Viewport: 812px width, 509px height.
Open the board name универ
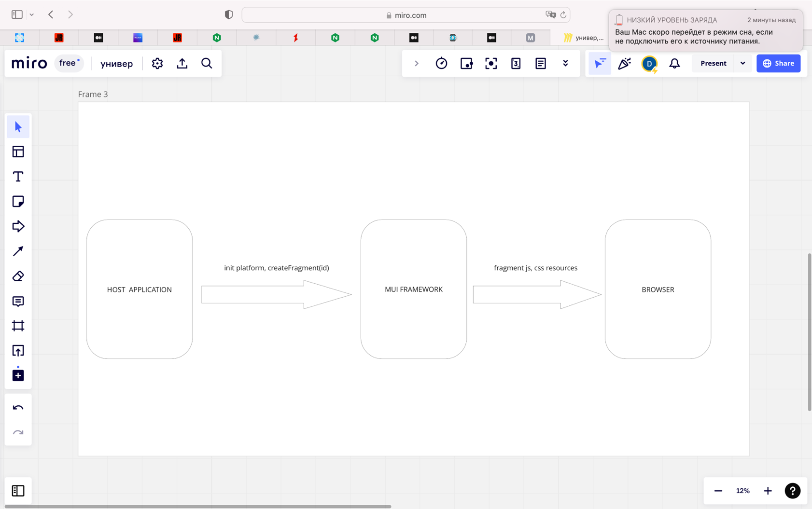pos(116,64)
